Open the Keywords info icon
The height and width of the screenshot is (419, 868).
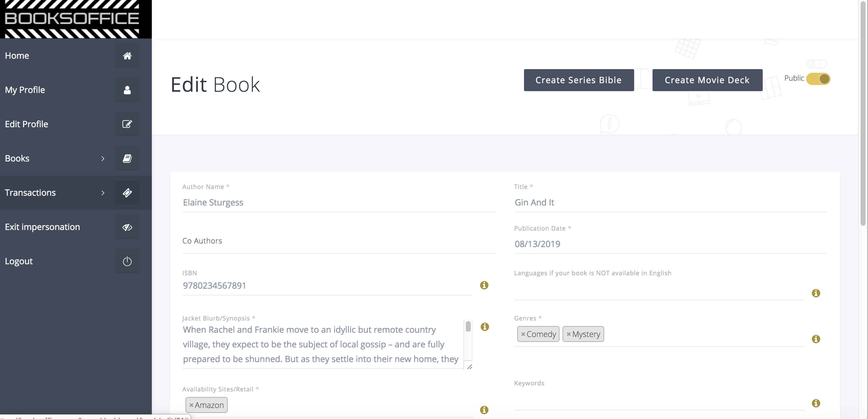click(x=816, y=403)
